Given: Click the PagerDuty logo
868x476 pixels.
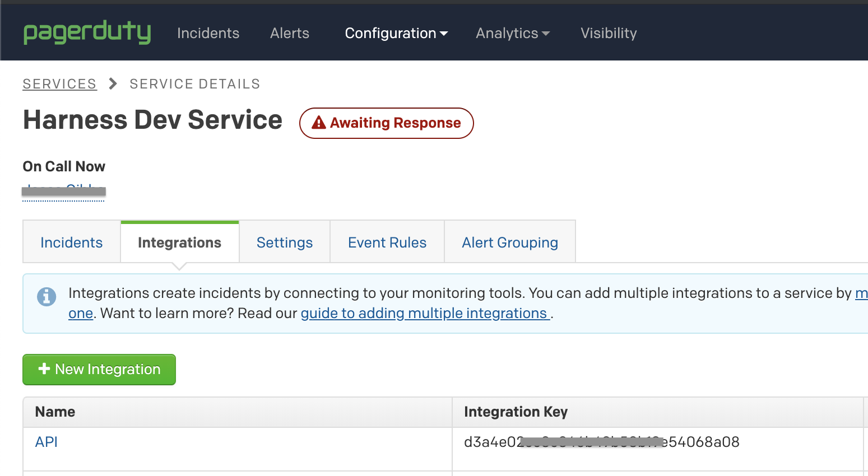Looking at the screenshot, I should tap(87, 32).
